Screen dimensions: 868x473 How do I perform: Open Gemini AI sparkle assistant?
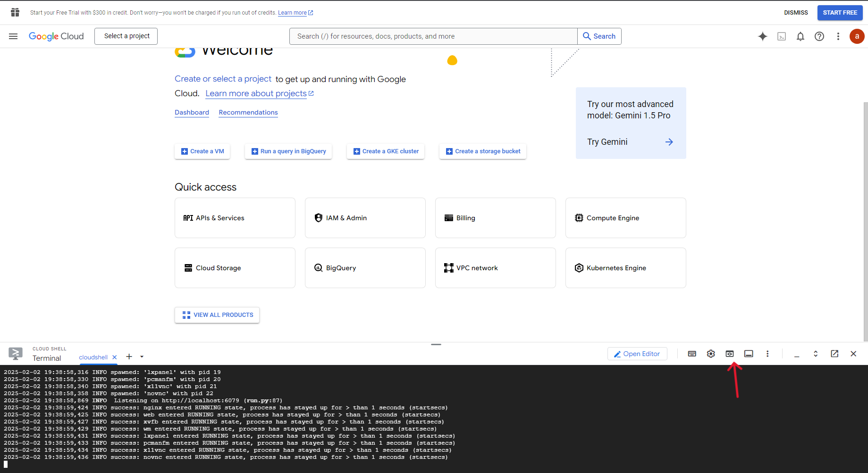click(763, 36)
